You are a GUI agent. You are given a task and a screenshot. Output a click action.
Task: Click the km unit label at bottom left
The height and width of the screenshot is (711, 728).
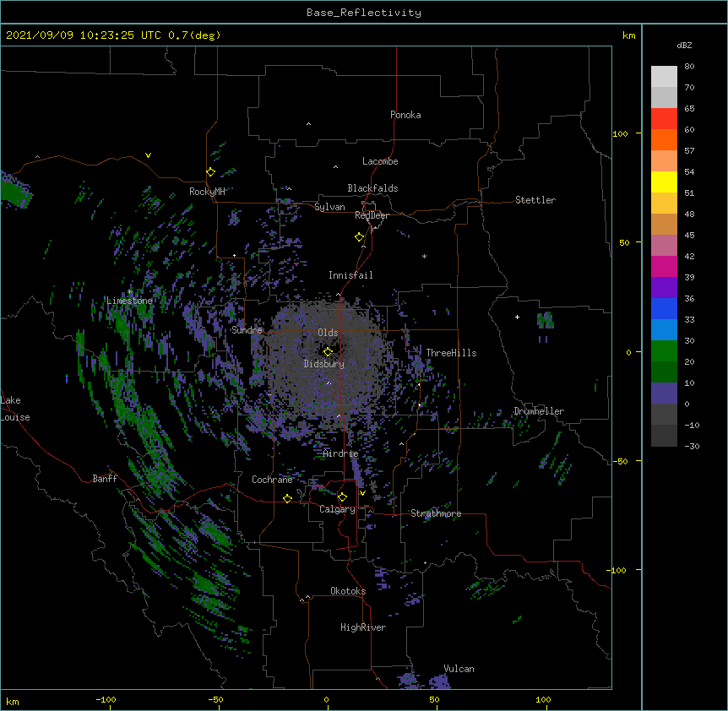pyautogui.click(x=13, y=701)
